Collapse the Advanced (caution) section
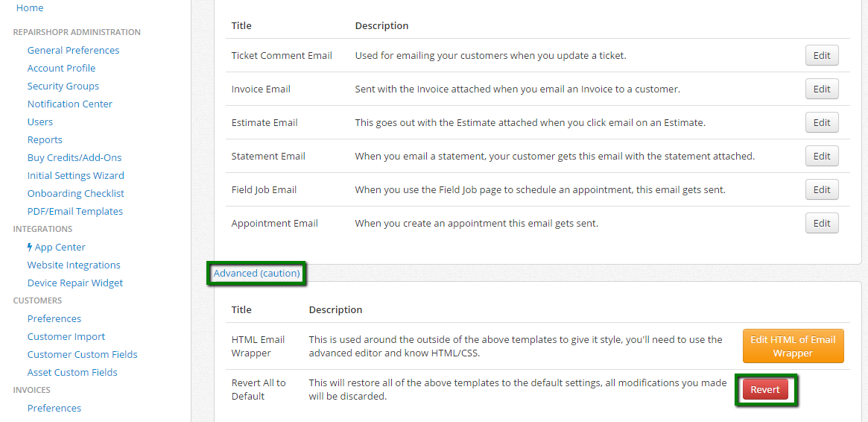Image resolution: width=868 pixels, height=422 pixels. 256,273
